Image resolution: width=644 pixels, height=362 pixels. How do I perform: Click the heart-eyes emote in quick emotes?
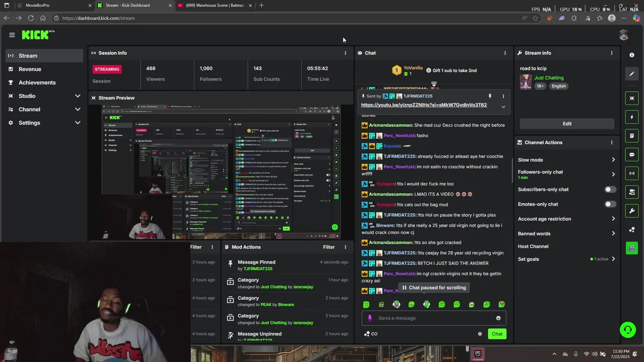click(x=502, y=304)
